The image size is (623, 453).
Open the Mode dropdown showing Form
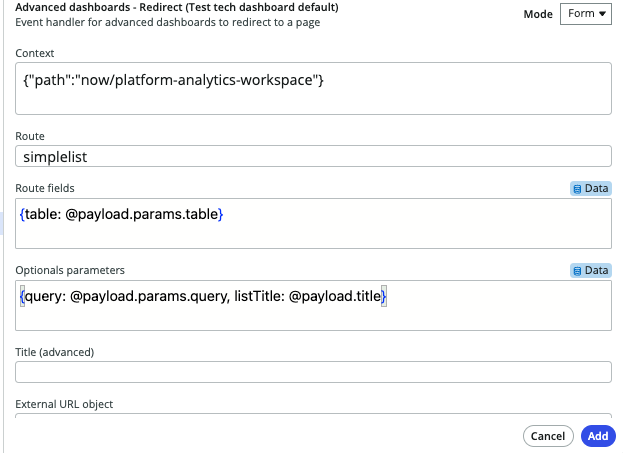[x=586, y=14]
